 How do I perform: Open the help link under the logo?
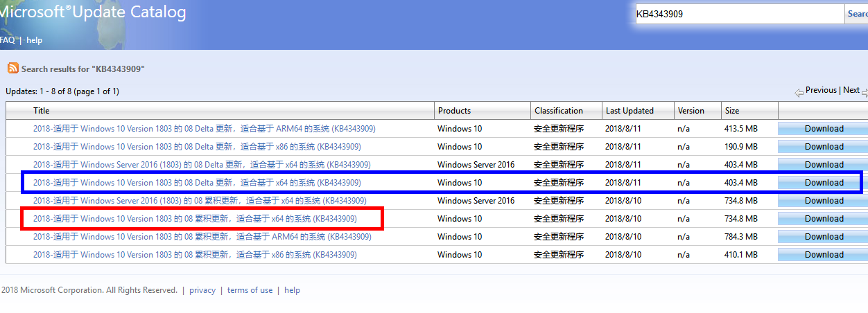pyautogui.click(x=35, y=40)
